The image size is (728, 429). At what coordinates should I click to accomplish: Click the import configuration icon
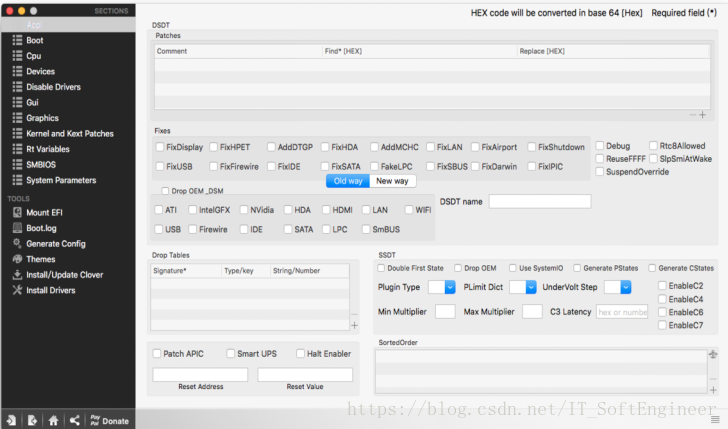click(x=11, y=421)
